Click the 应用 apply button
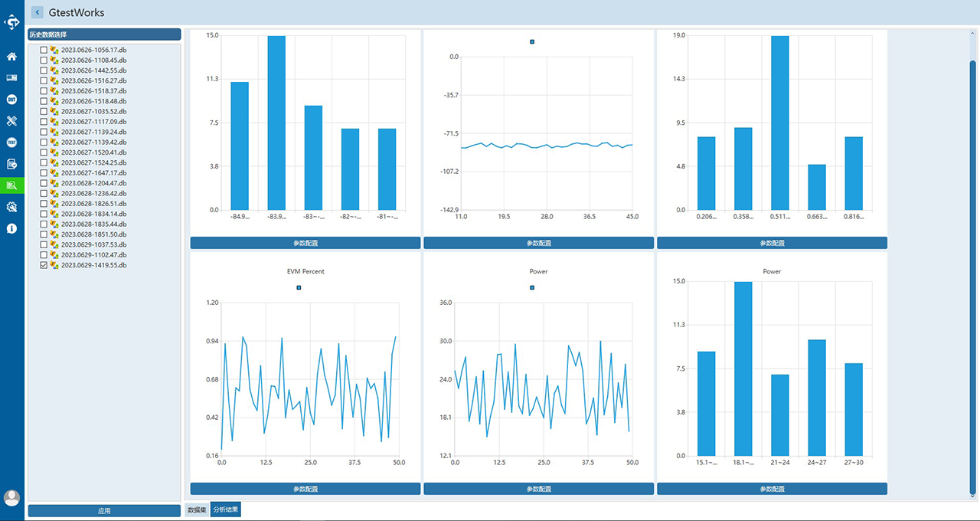Image resolution: width=980 pixels, height=521 pixels. pos(104,510)
